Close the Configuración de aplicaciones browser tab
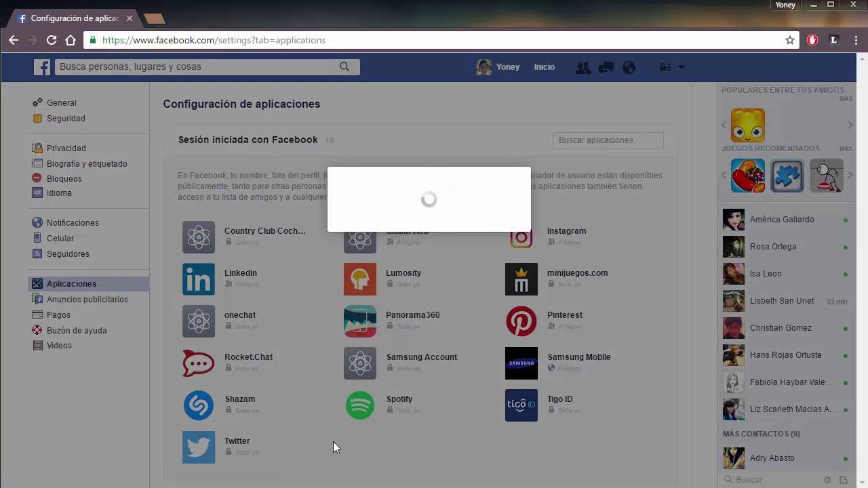This screenshot has width=868, height=488. tap(130, 18)
